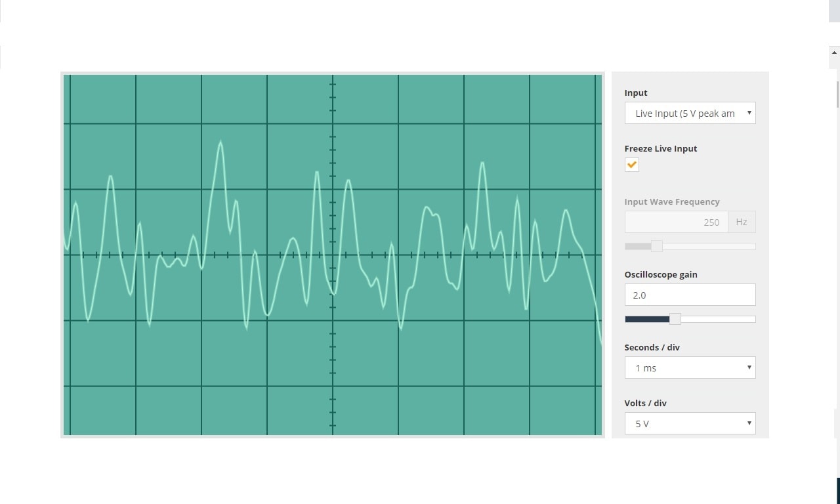Click the tallest peak of the waveform
Image resolution: width=840 pixels, height=504 pixels.
click(220, 142)
